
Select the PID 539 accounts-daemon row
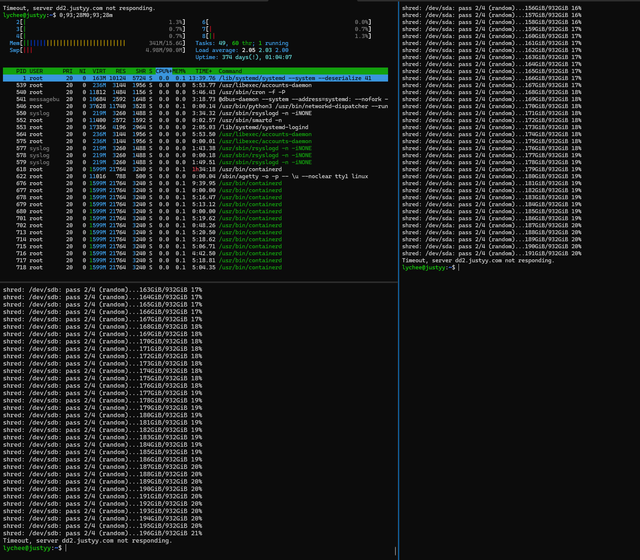click(x=195, y=85)
